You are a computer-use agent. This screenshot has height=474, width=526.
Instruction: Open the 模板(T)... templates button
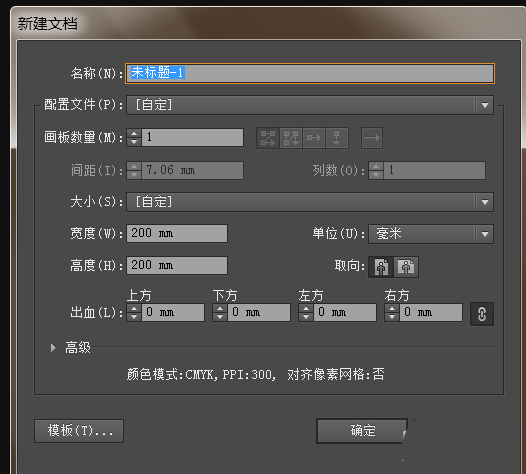[x=79, y=431]
